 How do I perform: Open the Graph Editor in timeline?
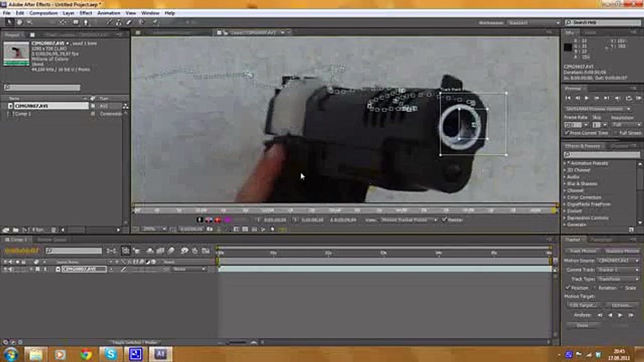[205, 251]
